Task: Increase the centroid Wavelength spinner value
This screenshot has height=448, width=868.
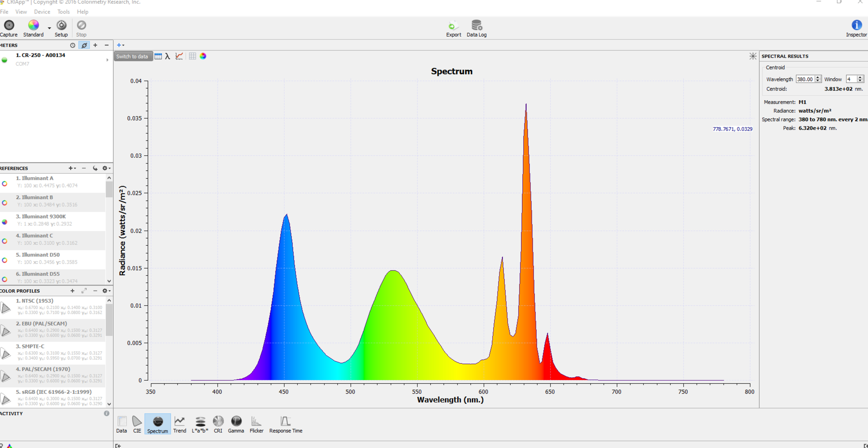Action: tap(817, 77)
